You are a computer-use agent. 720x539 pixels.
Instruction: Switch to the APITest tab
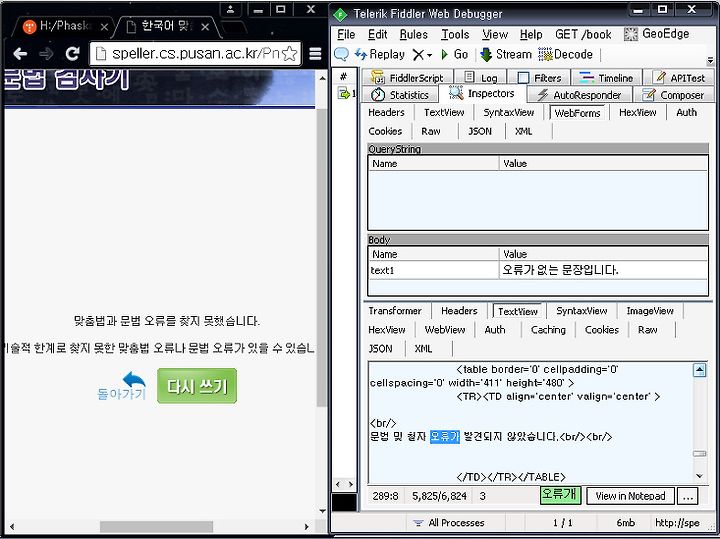pos(680,78)
